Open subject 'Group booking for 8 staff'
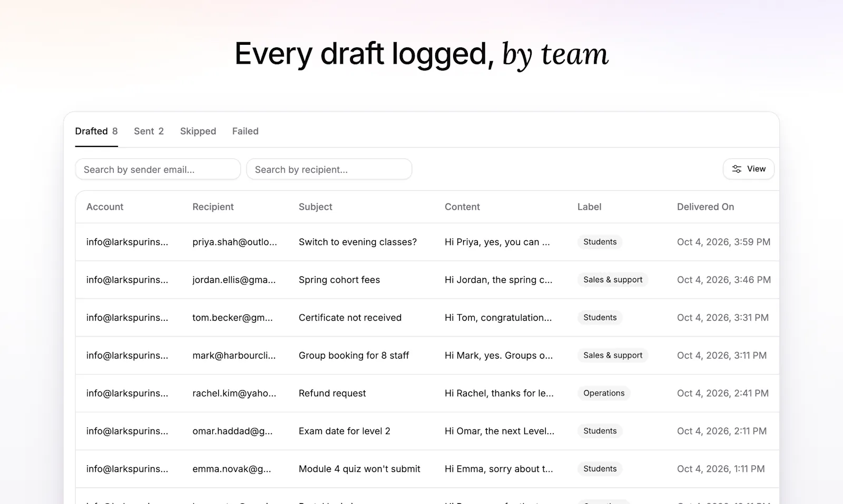This screenshot has width=843, height=504. pyautogui.click(x=354, y=355)
